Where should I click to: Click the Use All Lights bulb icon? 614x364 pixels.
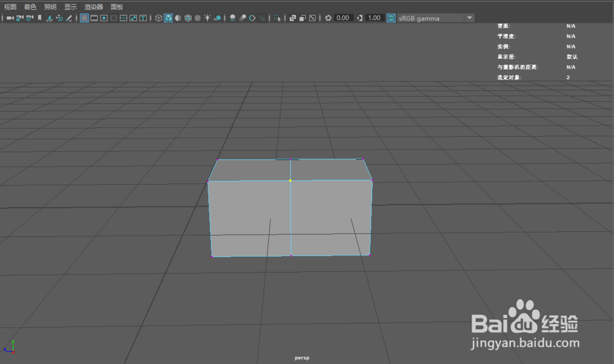[x=208, y=18]
